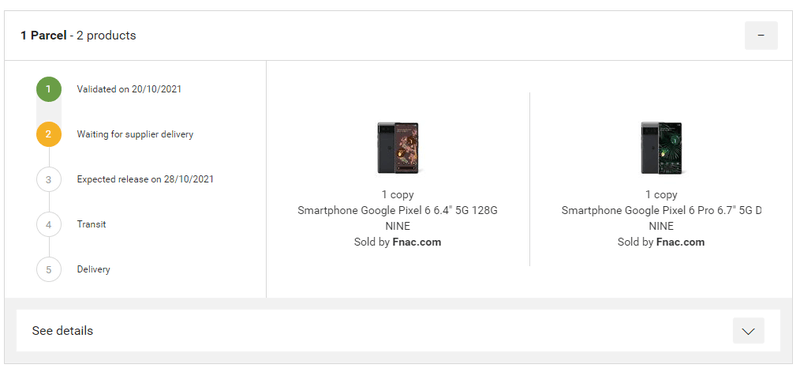Image resolution: width=800 pixels, height=372 pixels.
Task: Open Google Pixel 6 product image
Action: pyautogui.click(x=397, y=148)
